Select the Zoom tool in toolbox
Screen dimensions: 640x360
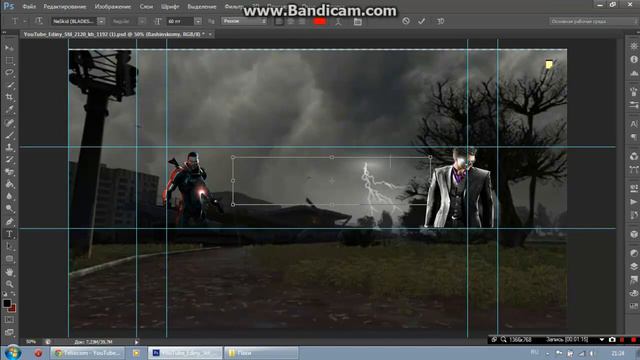pyautogui.click(x=9, y=284)
